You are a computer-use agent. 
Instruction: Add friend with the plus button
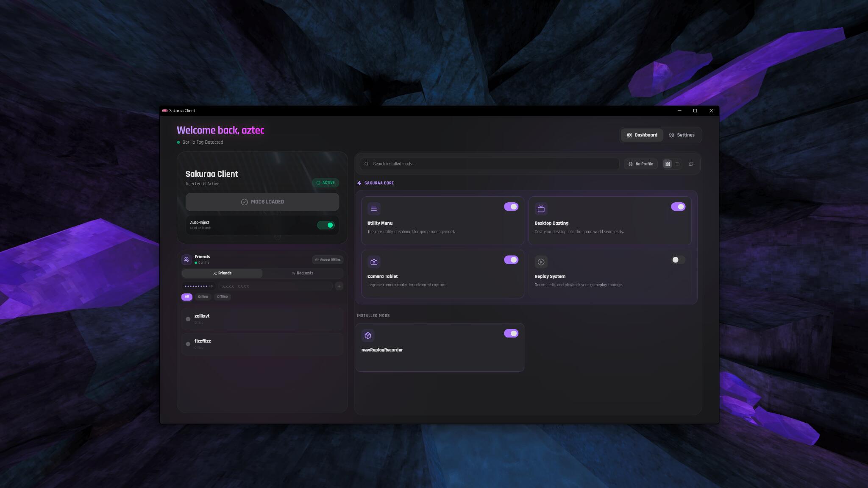(x=339, y=286)
